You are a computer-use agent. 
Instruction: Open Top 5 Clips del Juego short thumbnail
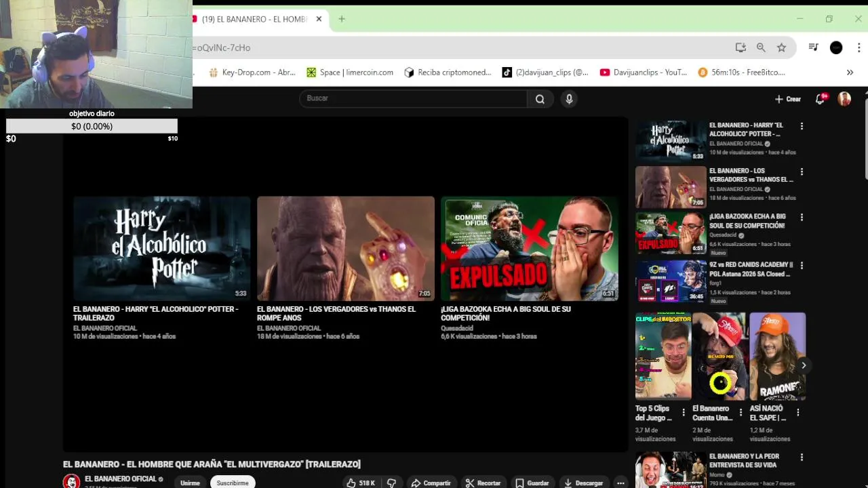(x=663, y=356)
